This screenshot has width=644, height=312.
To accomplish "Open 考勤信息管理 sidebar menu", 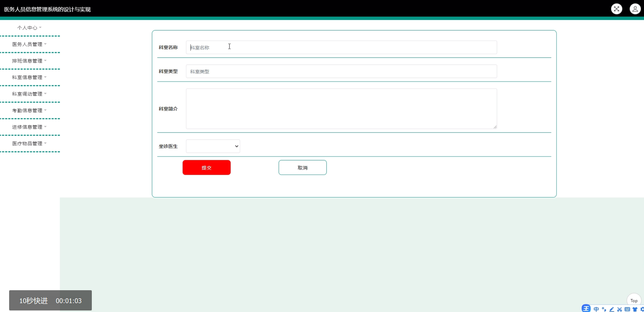I will pyautogui.click(x=29, y=110).
